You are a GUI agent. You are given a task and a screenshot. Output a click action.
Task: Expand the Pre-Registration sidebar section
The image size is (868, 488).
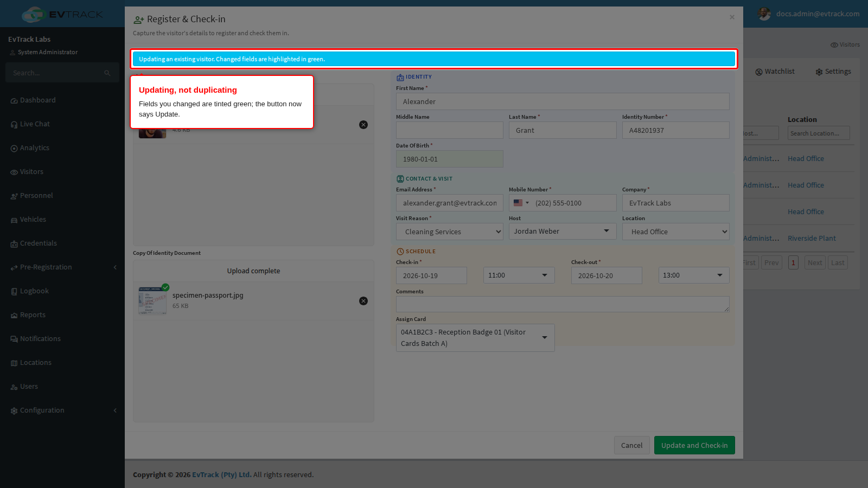point(62,267)
